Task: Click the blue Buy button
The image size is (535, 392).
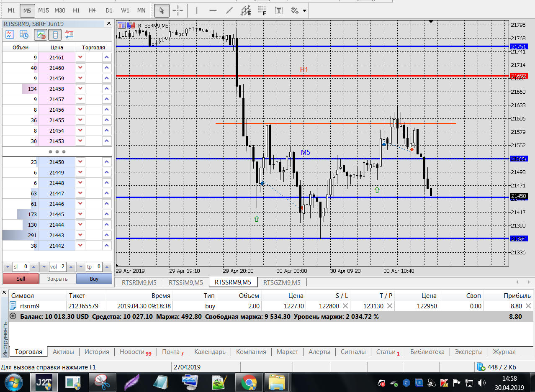Action: [x=94, y=279]
